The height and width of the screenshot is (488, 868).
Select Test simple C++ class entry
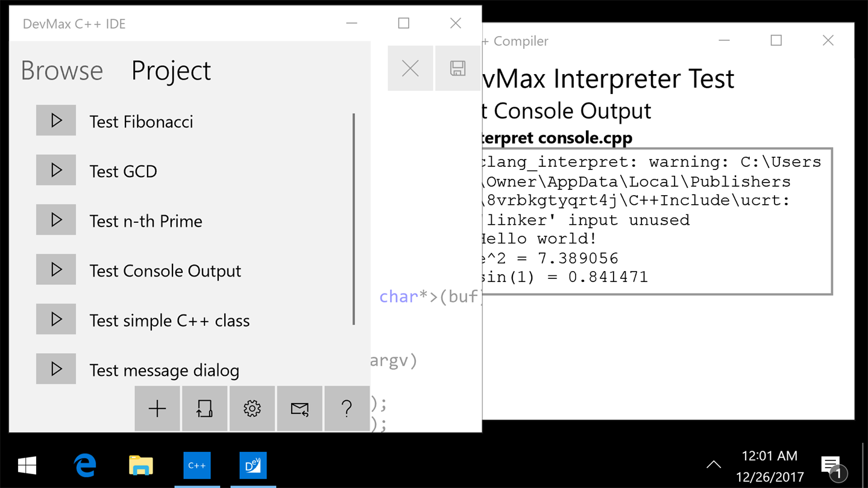(169, 321)
